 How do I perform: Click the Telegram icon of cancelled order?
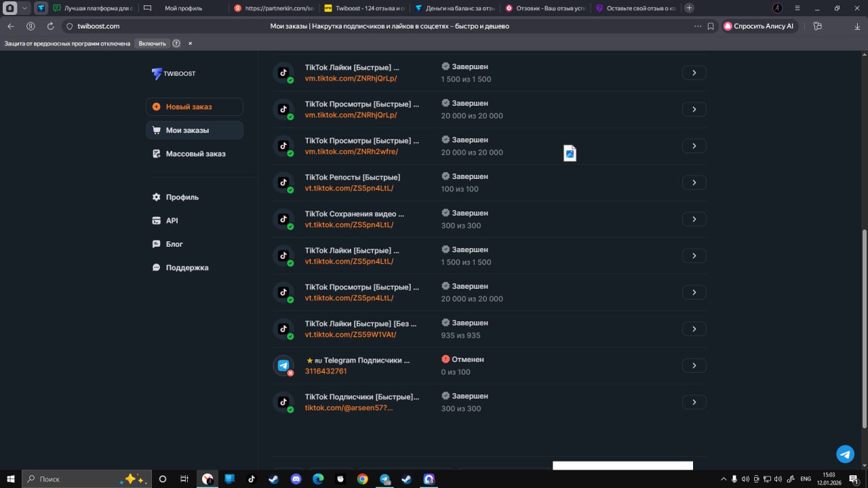pyautogui.click(x=283, y=365)
